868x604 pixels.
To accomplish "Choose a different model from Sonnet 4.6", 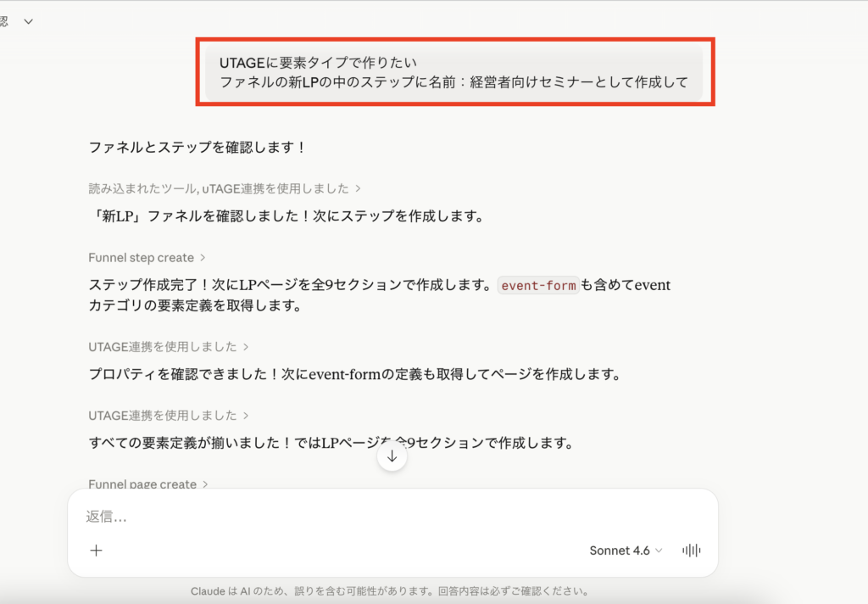I will tap(626, 551).
